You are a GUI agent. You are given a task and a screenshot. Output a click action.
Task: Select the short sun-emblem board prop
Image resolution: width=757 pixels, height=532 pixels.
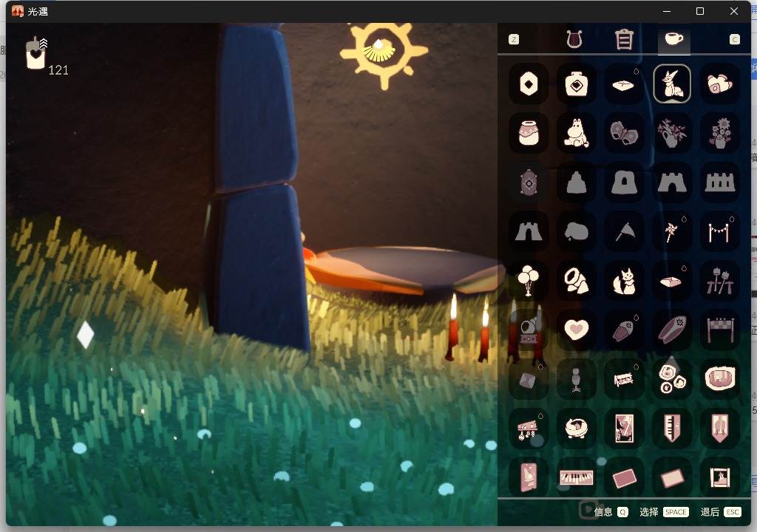624,330
